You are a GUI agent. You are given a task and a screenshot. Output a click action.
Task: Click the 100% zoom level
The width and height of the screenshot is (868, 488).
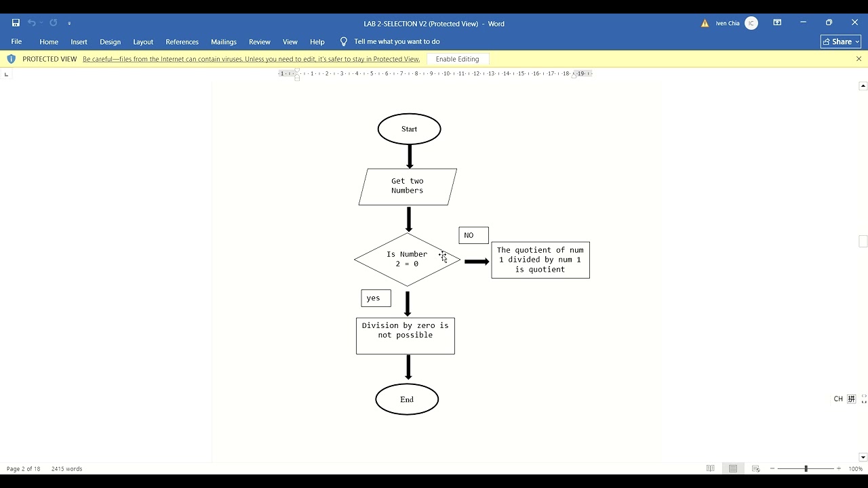coord(856,469)
